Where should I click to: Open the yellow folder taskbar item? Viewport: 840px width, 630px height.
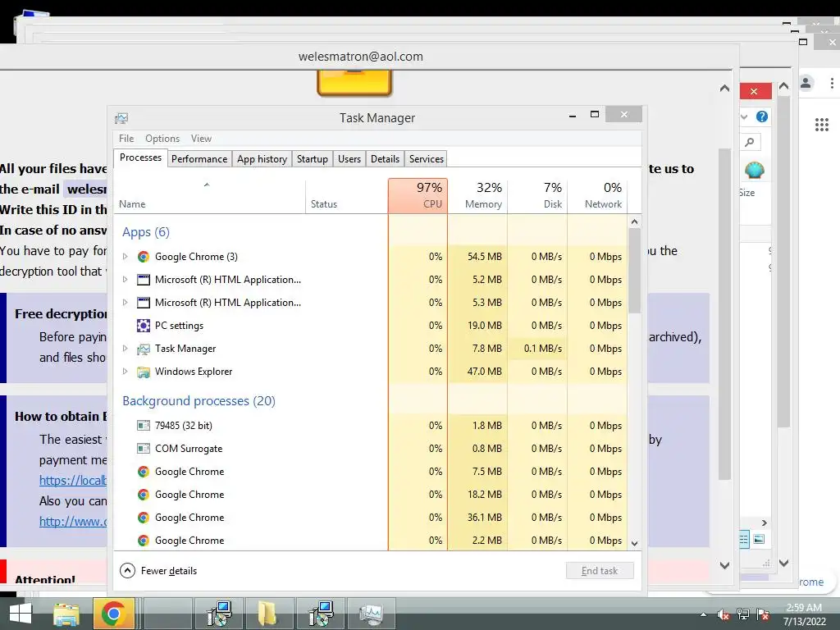[267, 614]
